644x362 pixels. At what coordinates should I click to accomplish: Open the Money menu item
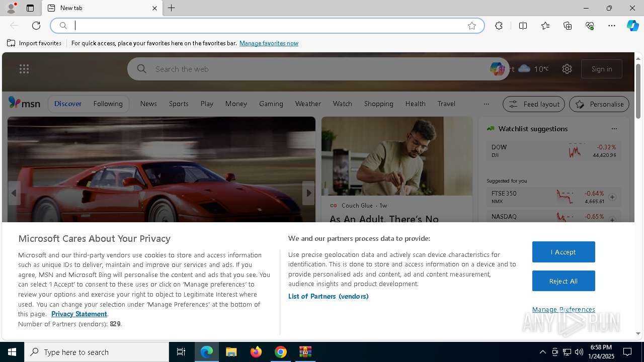pos(236,104)
